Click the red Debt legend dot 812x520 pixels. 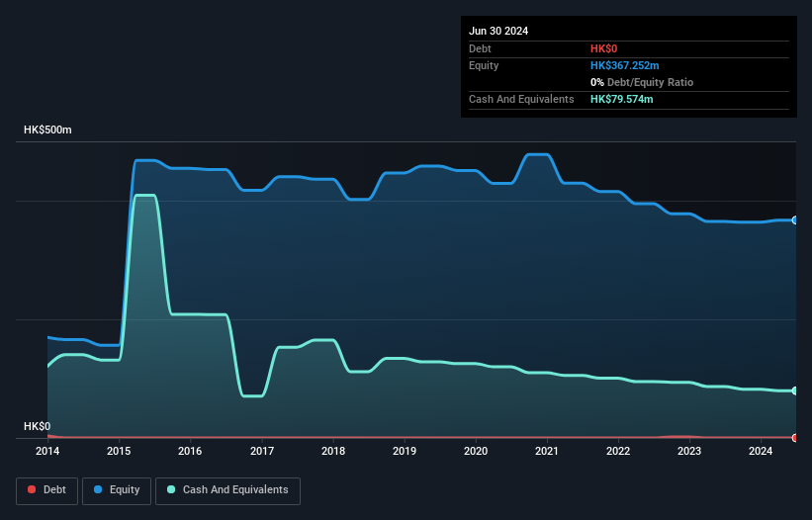[x=32, y=489]
